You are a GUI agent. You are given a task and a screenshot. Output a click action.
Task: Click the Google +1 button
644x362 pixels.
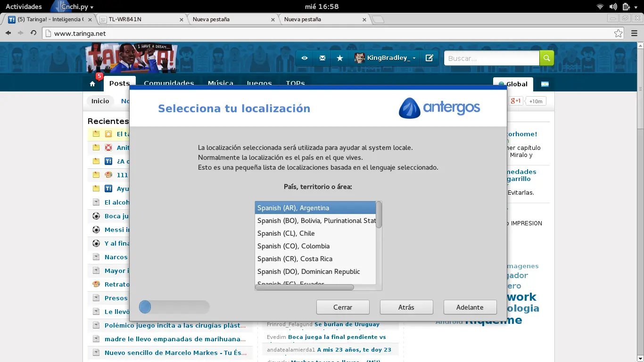coord(516,101)
